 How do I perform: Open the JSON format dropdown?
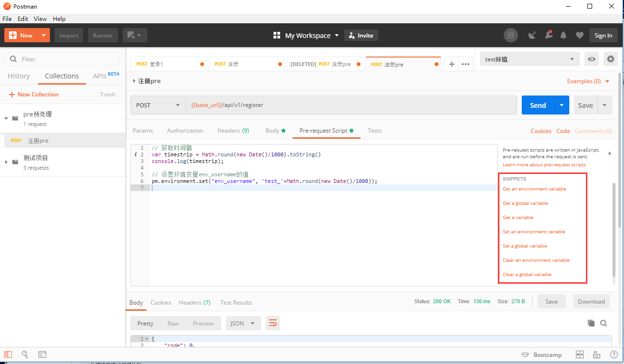(243, 323)
